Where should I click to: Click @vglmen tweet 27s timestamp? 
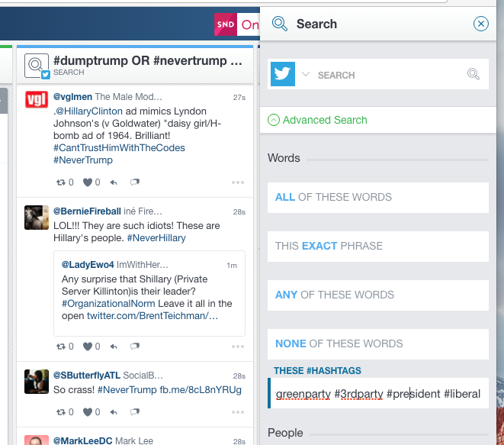tap(239, 98)
